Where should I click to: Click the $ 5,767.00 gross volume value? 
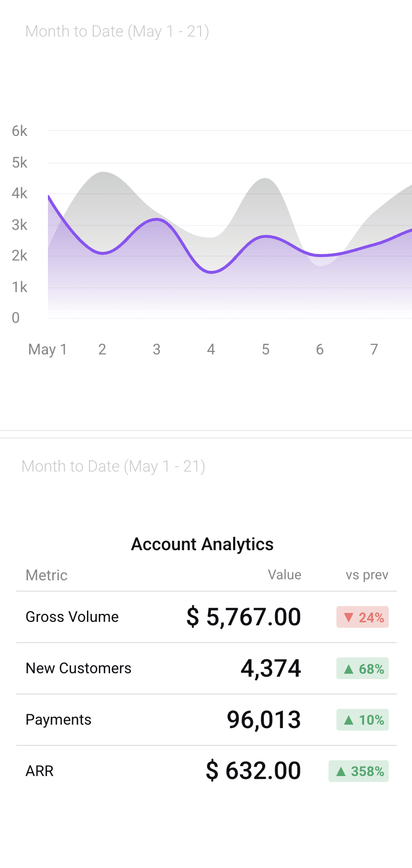click(244, 617)
